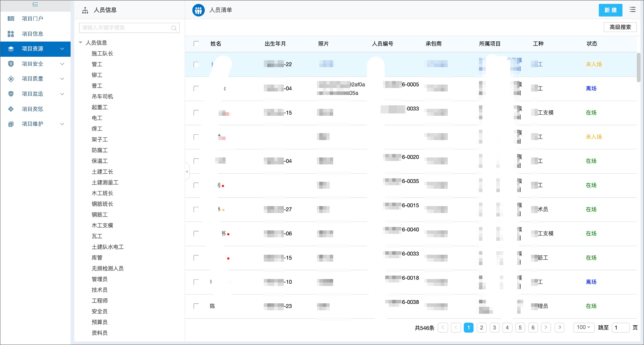Click the 项目信息 sidebar icon
The height and width of the screenshot is (345, 644).
pyautogui.click(x=11, y=34)
